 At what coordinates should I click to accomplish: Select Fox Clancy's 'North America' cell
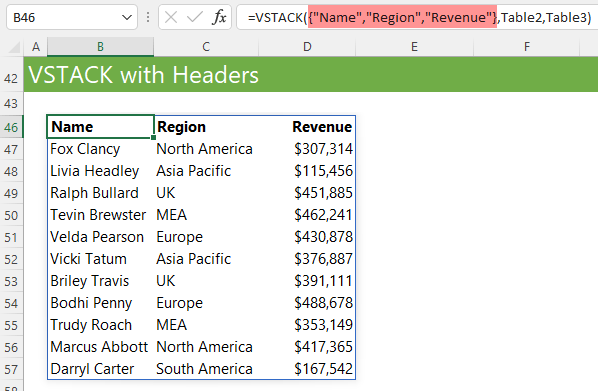[x=206, y=149]
